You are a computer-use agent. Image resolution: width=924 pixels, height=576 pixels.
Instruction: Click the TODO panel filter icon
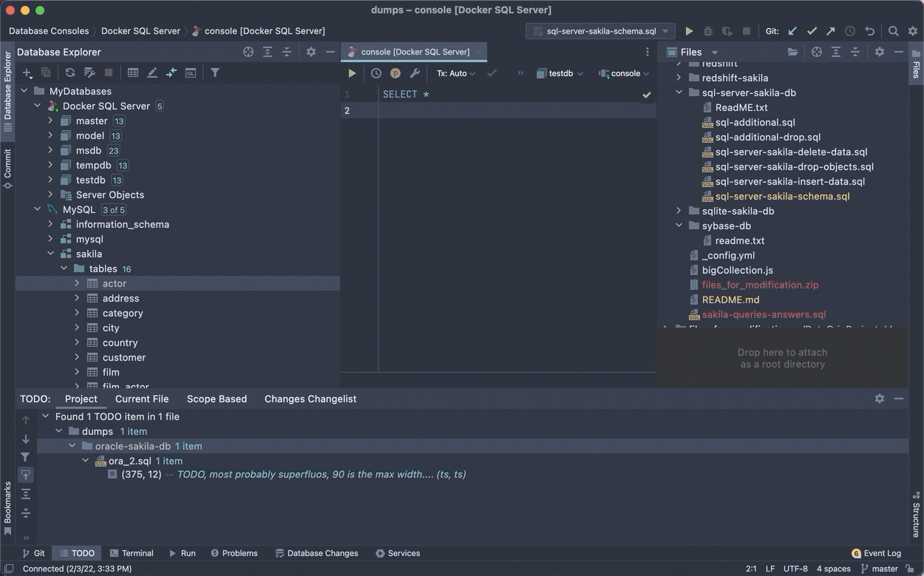[x=26, y=457]
